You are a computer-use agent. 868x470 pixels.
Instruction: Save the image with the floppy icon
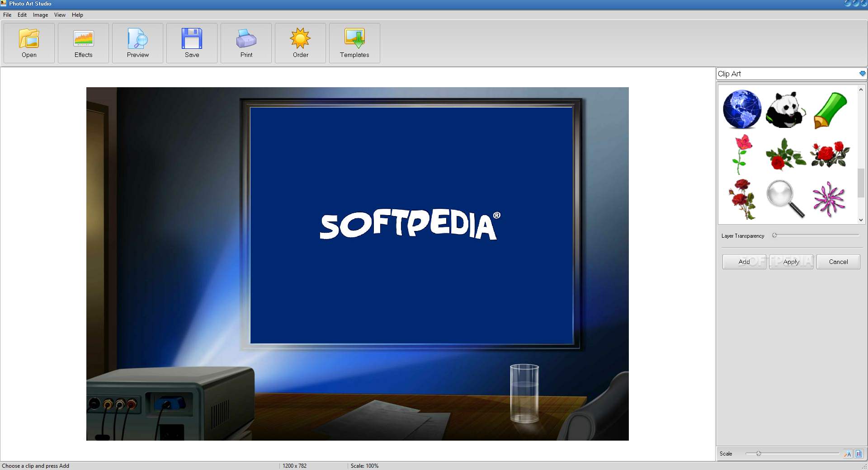(192, 43)
